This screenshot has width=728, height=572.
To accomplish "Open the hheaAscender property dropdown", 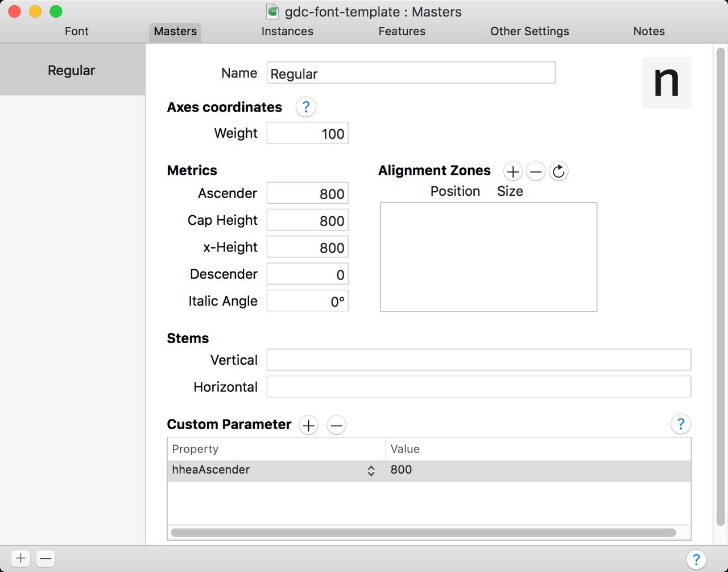I will click(371, 471).
